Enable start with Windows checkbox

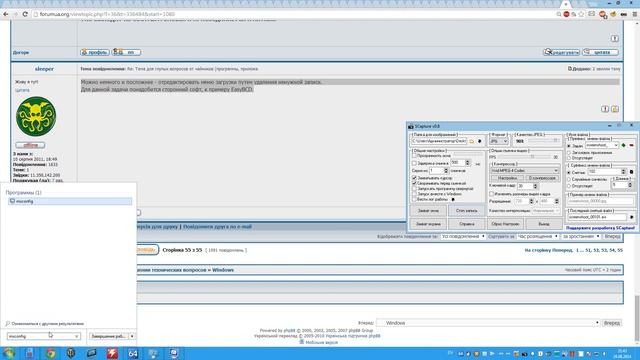pyautogui.click(x=414, y=194)
